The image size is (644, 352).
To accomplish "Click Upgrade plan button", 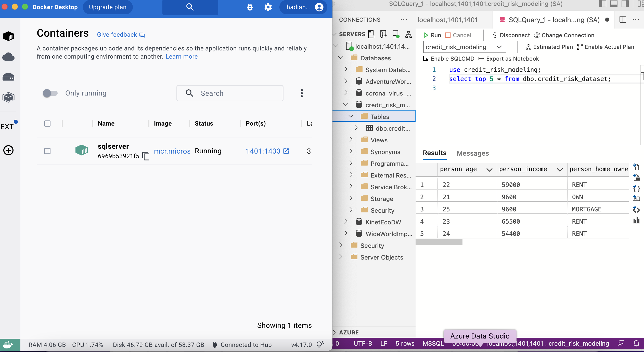I will click(108, 7).
